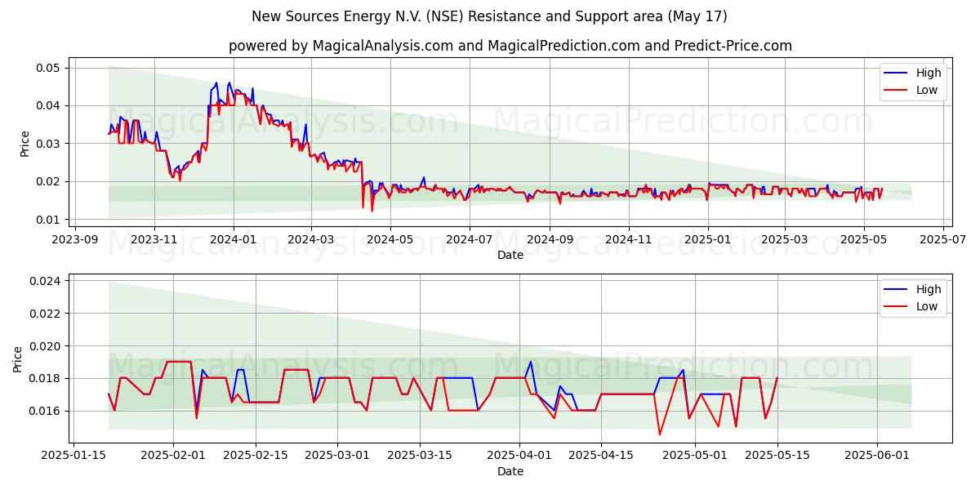Click the 0.020 tick on bottom chart y-axis
The width and height of the screenshot is (980, 490).
pos(46,345)
